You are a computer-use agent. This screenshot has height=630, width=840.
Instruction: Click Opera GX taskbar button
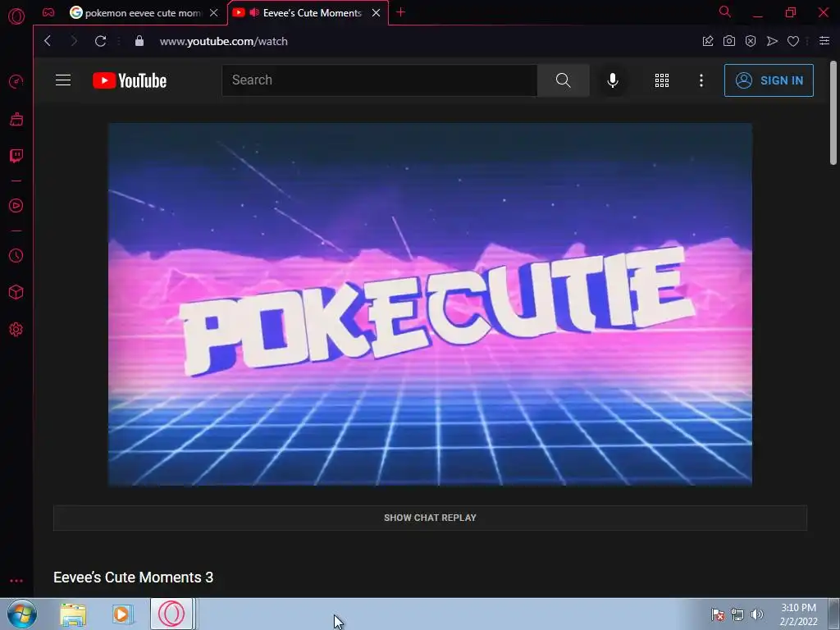(x=171, y=614)
